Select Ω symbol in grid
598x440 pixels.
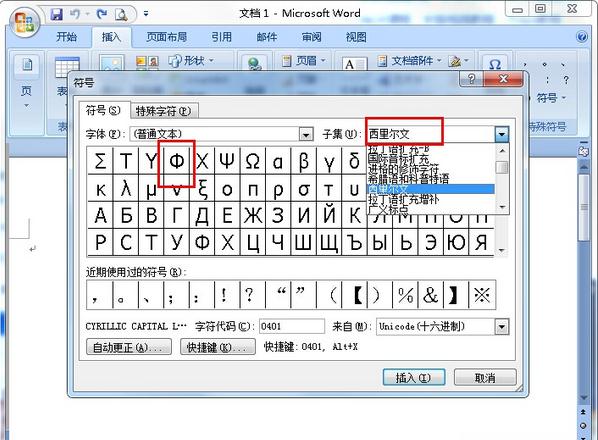pyautogui.click(x=252, y=162)
